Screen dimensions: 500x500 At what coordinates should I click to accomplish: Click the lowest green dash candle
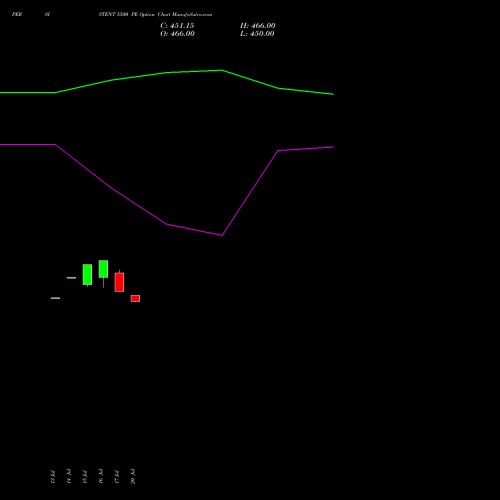[x=55, y=298]
